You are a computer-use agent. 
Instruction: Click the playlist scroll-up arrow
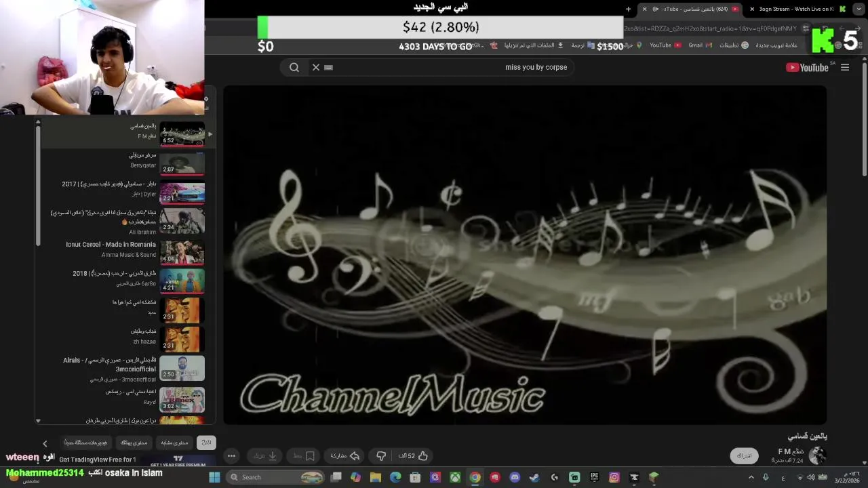[x=38, y=122]
